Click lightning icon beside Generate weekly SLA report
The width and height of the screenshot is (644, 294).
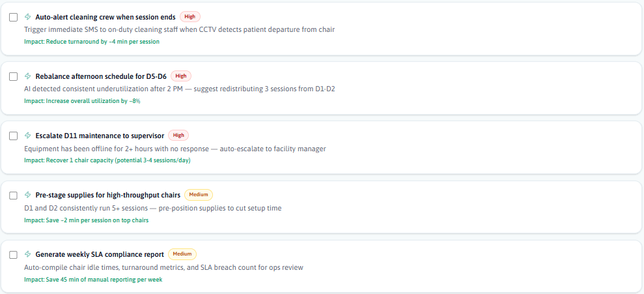[27, 254]
